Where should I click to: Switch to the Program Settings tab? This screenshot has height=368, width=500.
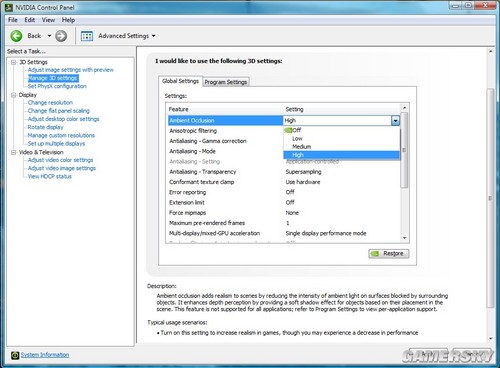[226, 82]
